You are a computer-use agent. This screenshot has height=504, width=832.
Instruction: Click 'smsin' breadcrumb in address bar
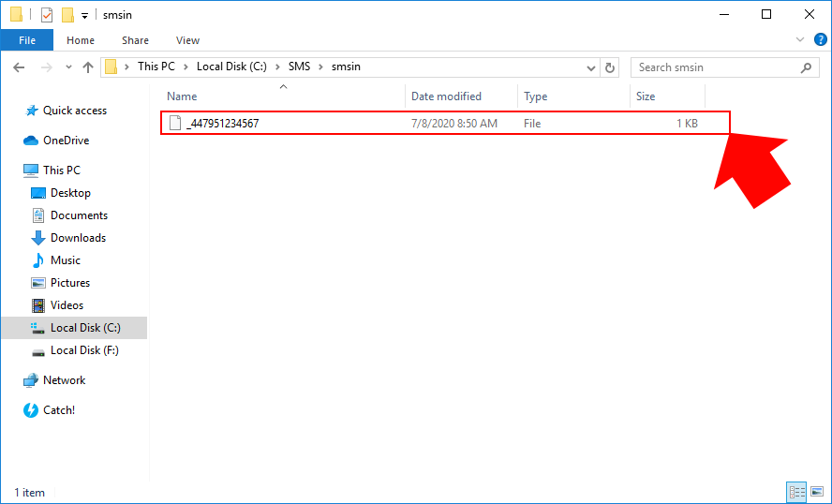tap(346, 67)
